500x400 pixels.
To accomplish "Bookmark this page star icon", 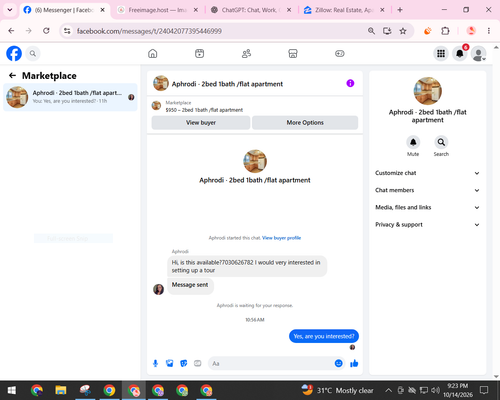I will coord(403,31).
